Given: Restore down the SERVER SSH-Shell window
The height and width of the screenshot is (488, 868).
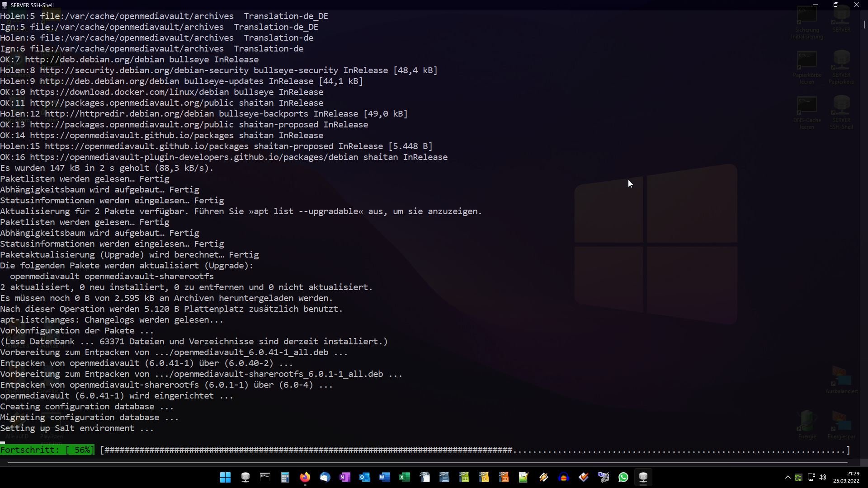Looking at the screenshot, I should (x=836, y=5).
